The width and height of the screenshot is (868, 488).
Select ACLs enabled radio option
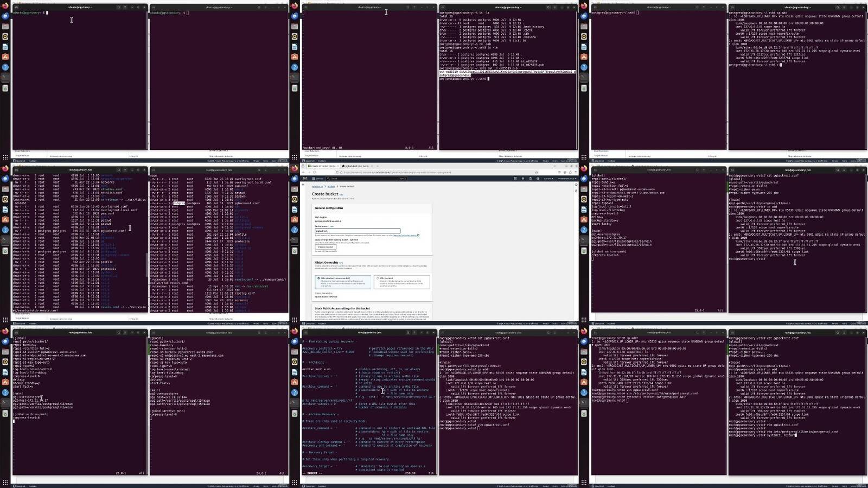tap(378, 278)
